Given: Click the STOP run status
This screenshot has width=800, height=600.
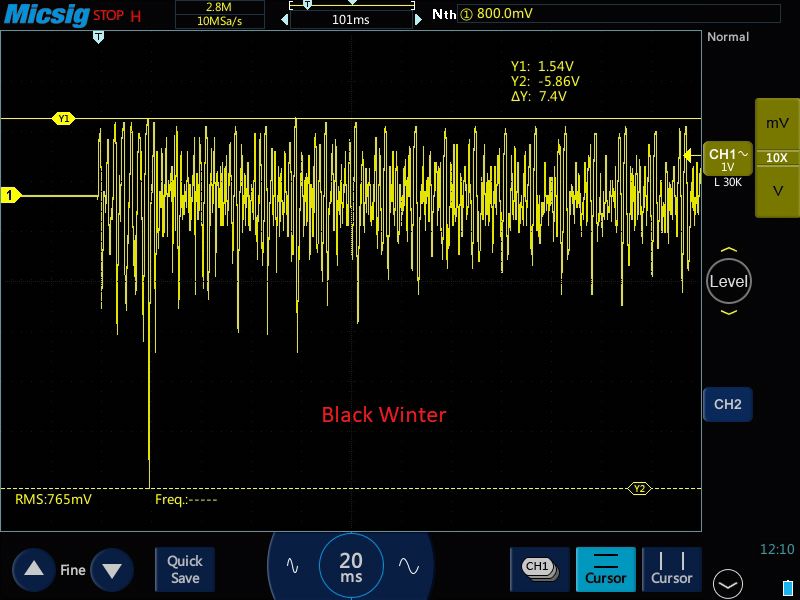Looking at the screenshot, I should (x=108, y=16).
